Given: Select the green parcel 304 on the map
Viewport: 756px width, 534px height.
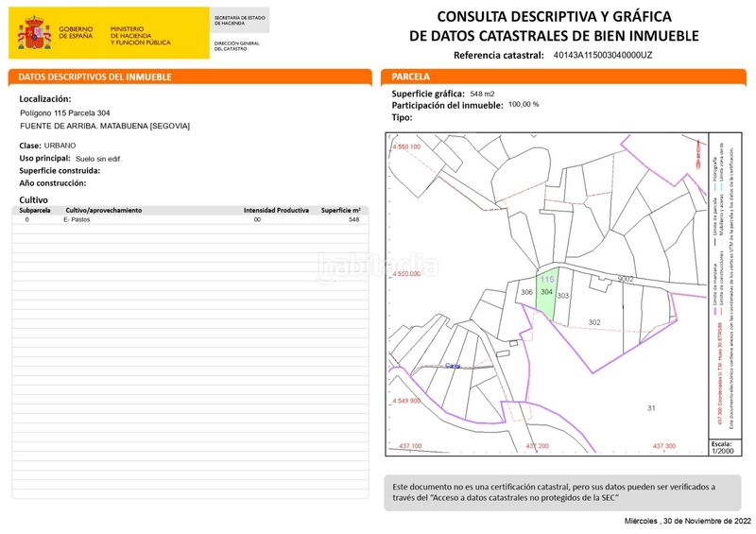Looking at the screenshot, I should pos(547,293).
